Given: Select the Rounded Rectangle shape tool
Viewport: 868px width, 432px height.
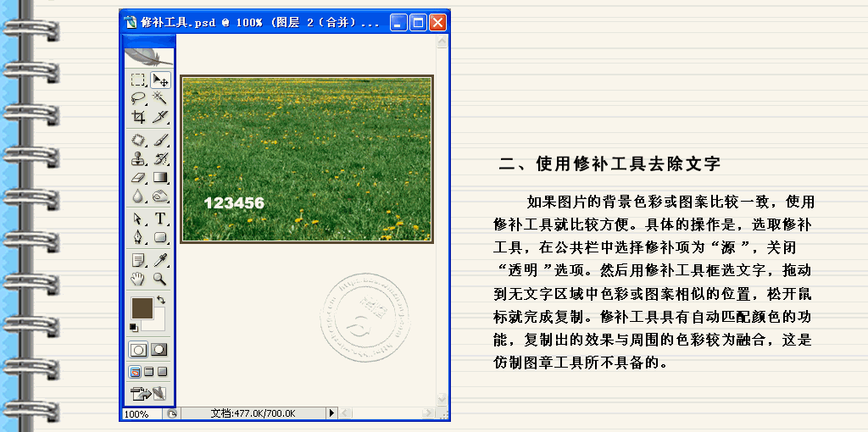Looking at the screenshot, I should pos(160,238).
